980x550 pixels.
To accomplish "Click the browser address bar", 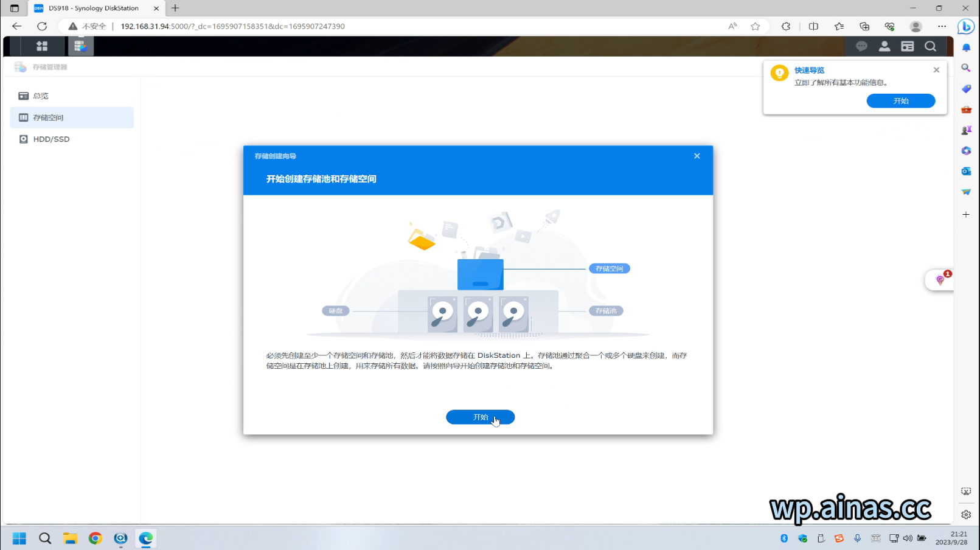I will (243, 26).
